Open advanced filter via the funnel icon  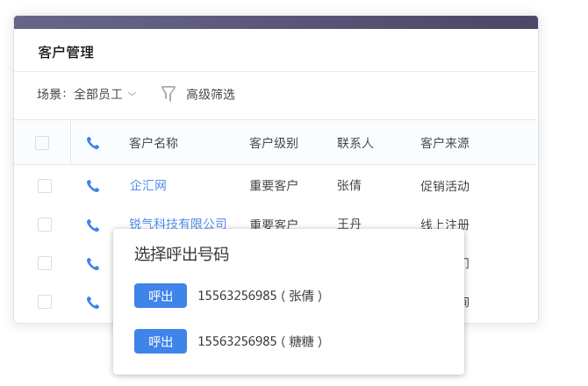coord(169,94)
